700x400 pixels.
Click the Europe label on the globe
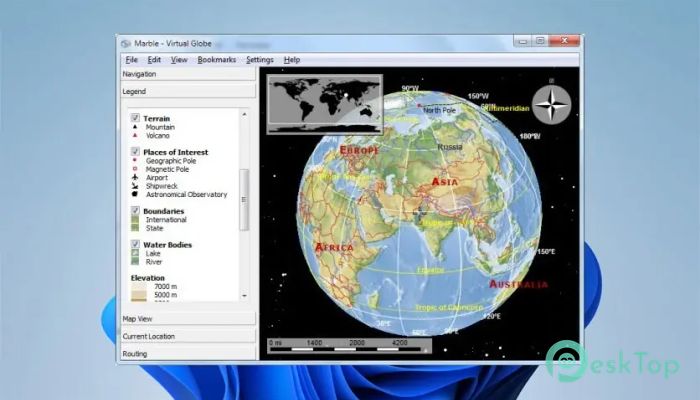pyautogui.click(x=359, y=150)
